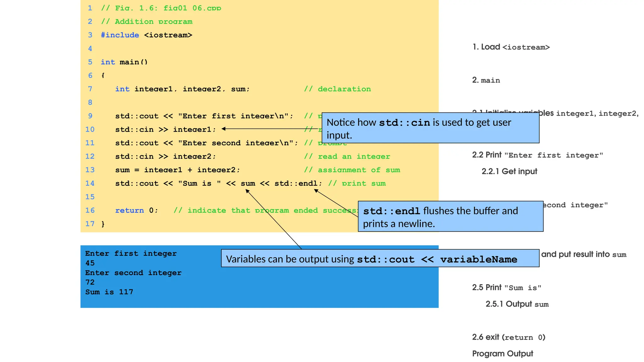Click the 'Variables can be output' callout
Viewport: 644px width, 362px height.
pos(380,258)
